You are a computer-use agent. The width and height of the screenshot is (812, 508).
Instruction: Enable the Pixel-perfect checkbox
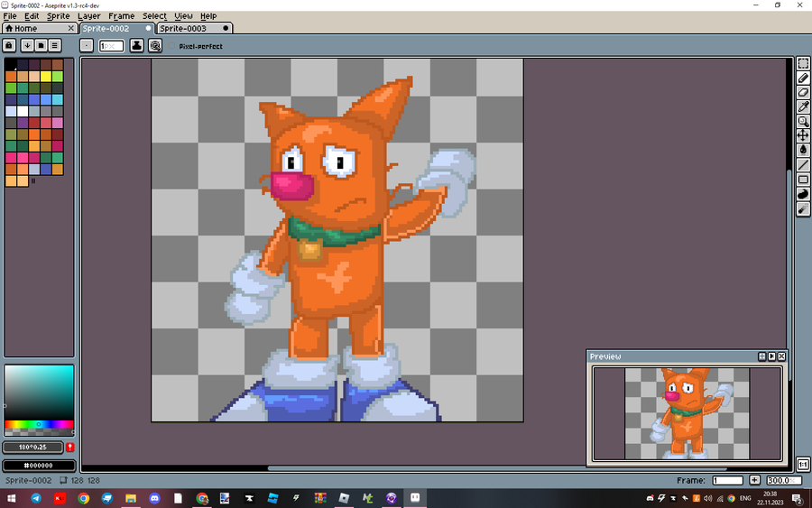pyautogui.click(x=172, y=46)
